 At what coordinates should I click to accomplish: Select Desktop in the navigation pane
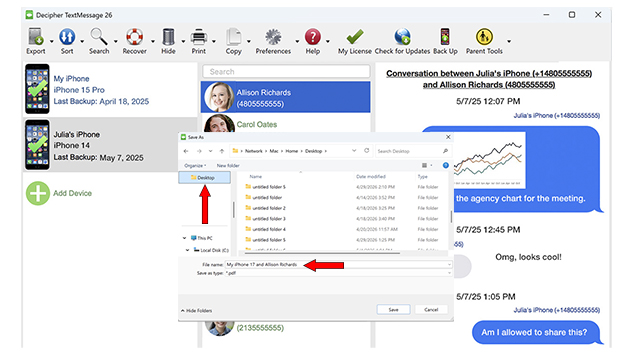click(x=204, y=178)
